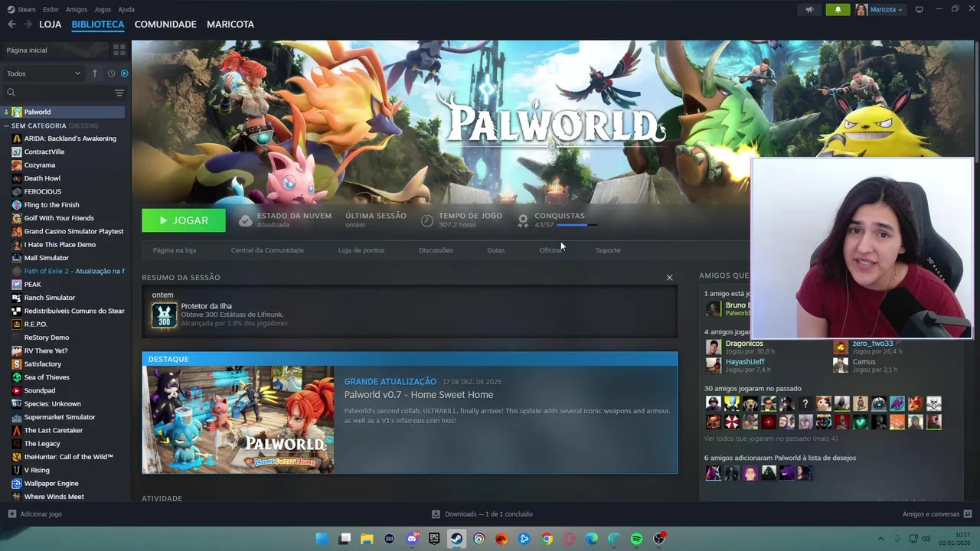Open the Loja de pontos link
This screenshot has width=980, height=551.
click(361, 250)
